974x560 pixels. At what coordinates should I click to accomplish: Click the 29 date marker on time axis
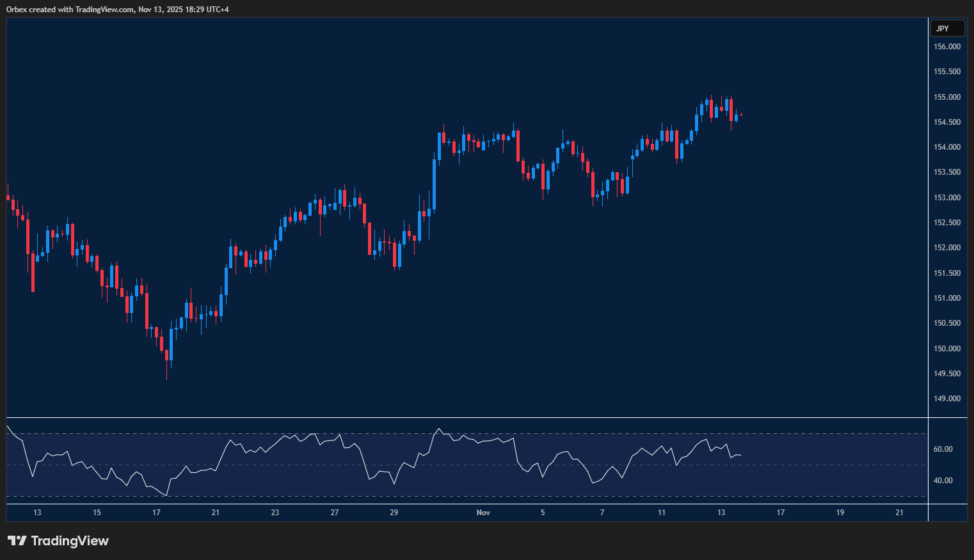[x=394, y=513]
